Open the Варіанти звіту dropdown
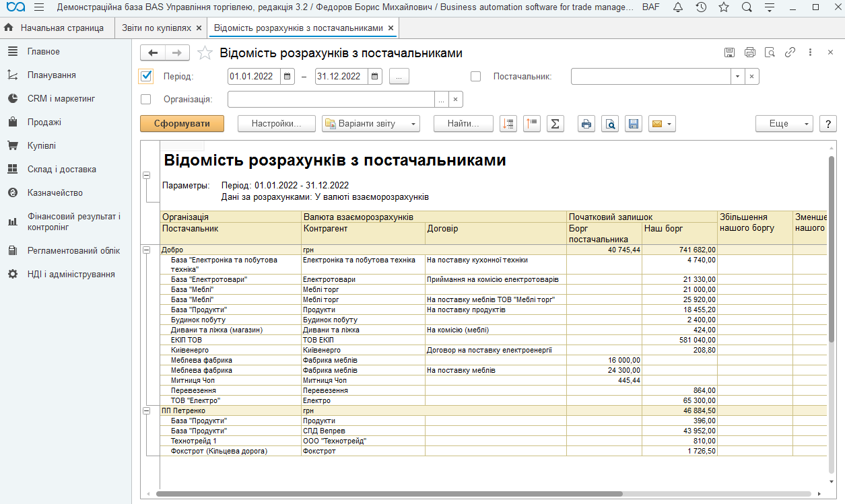Image resolution: width=845 pixels, height=504 pixels. coord(371,124)
